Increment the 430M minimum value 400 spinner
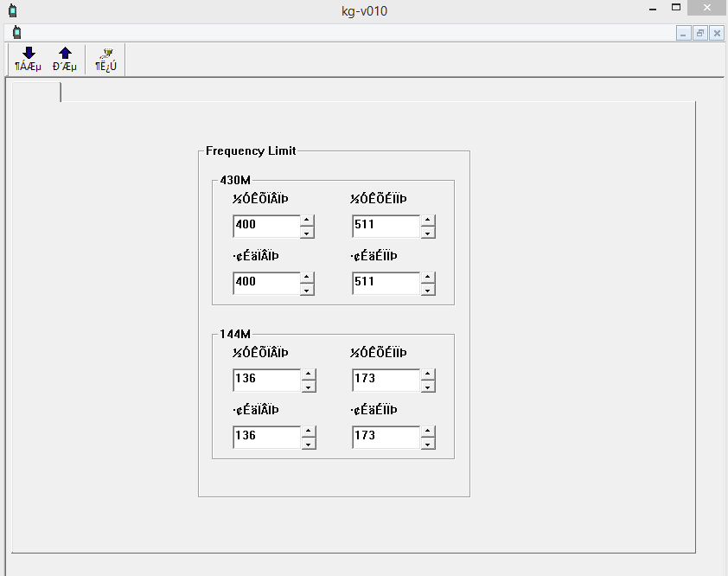The width and height of the screenshot is (728, 576). pos(308,221)
